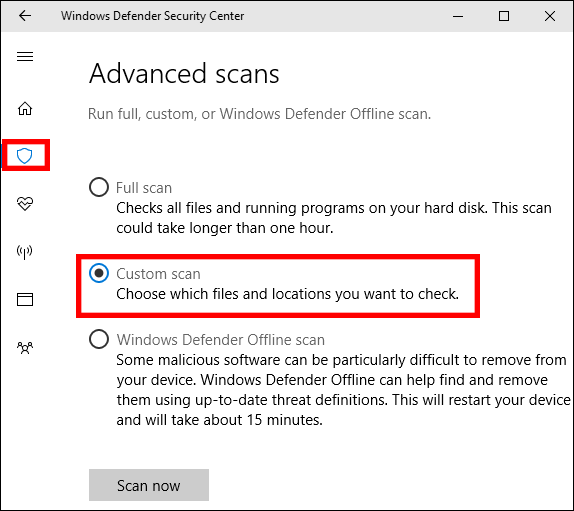
Task: Select the Custom scan radio button
Action: click(99, 273)
